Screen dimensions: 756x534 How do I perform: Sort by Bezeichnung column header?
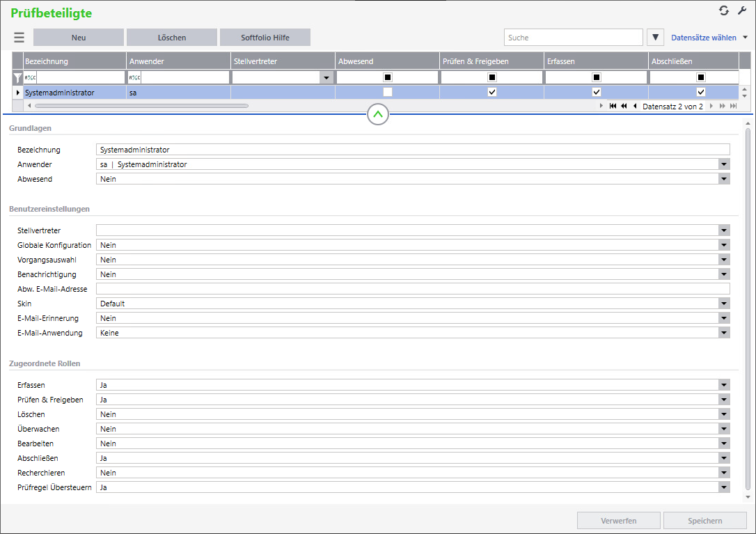(x=74, y=61)
